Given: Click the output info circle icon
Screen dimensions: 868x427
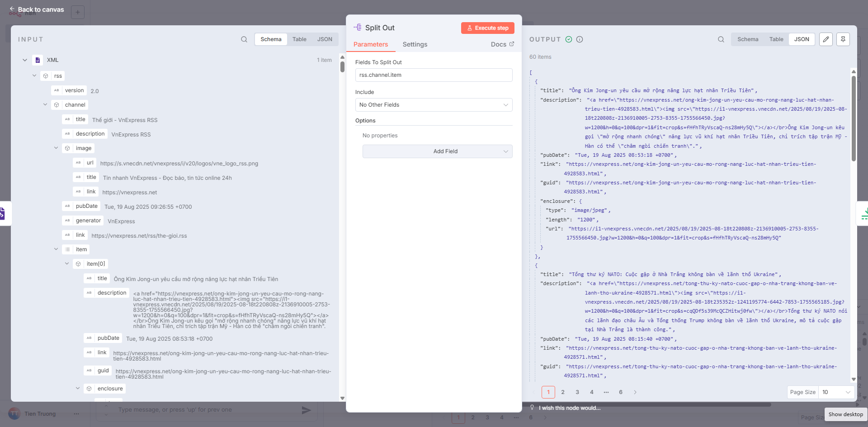Looking at the screenshot, I should [580, 39].
